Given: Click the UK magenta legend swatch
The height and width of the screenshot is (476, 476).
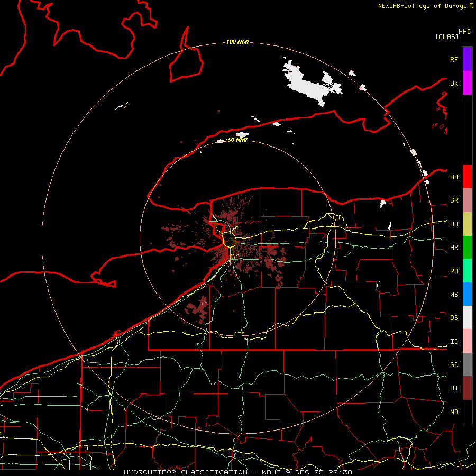Looking at the screenshot, I should [x=467, y=83].
